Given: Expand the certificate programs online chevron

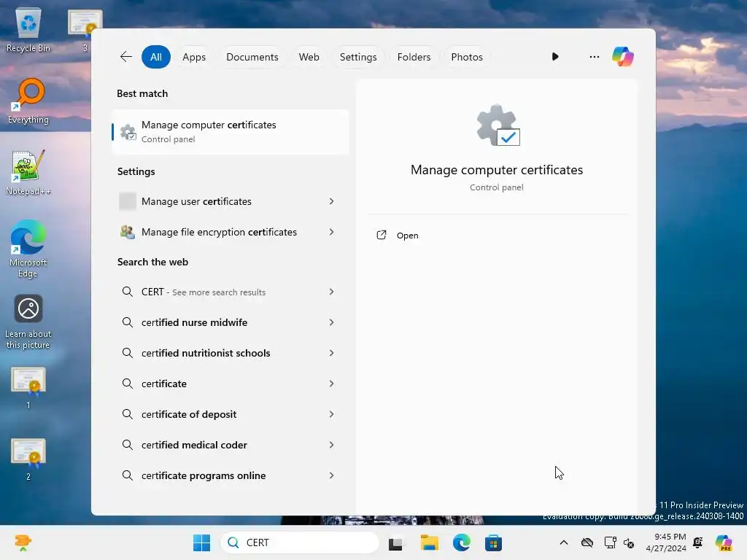Looking at the screenshot, I should pyautogui.click(x=332, y=475).
